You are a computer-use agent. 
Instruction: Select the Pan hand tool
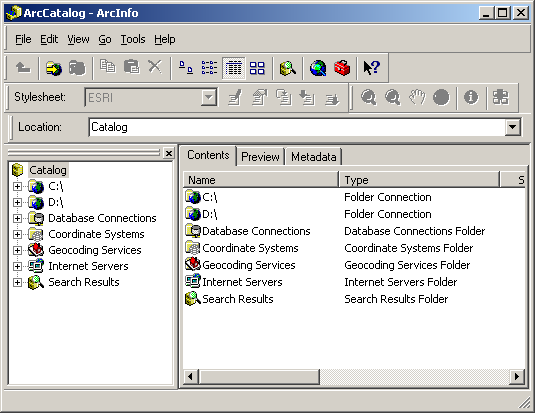417,97
